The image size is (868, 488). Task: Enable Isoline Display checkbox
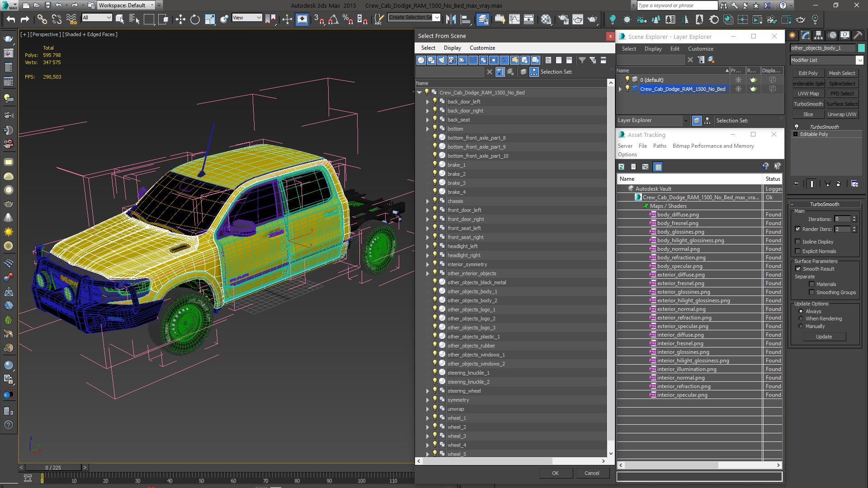click(797, 242)
